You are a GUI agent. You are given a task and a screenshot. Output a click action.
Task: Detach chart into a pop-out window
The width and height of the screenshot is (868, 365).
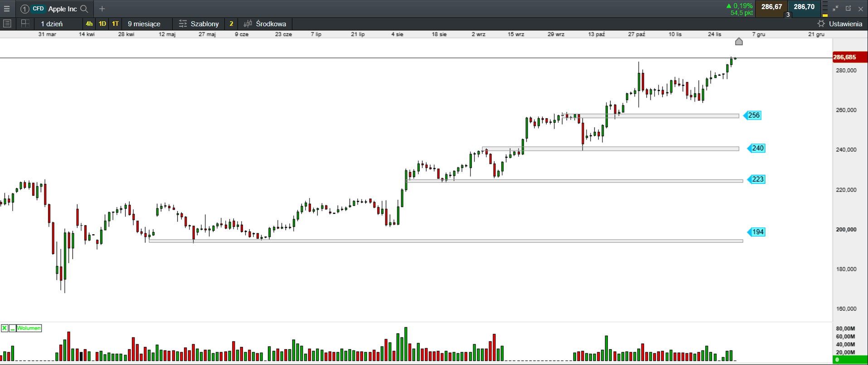coord(848,8)
